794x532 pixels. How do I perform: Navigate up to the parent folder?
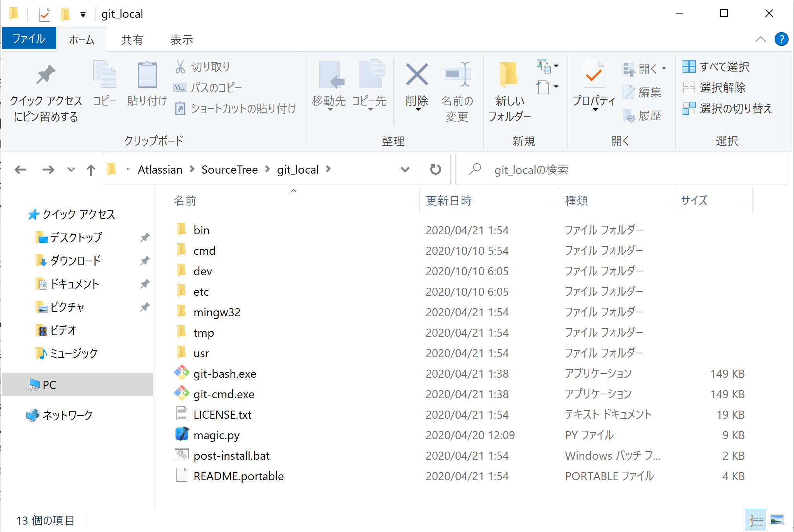point(91,169)
